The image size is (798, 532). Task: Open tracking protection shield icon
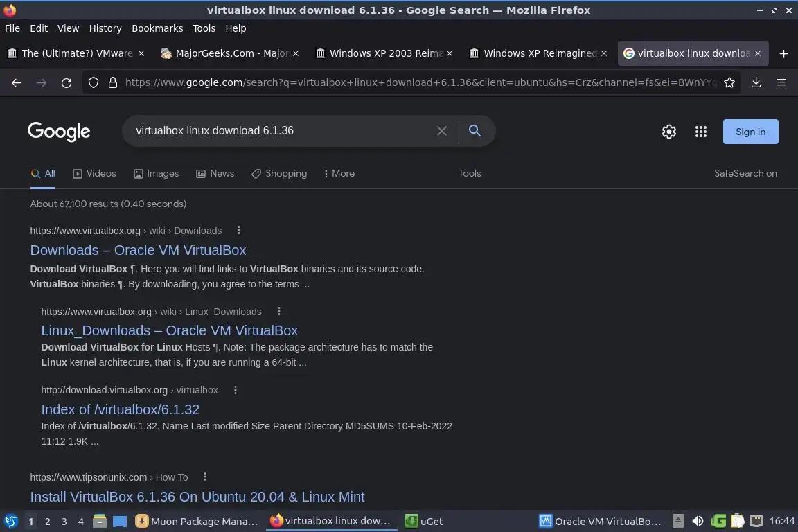[x=93, y=82]
